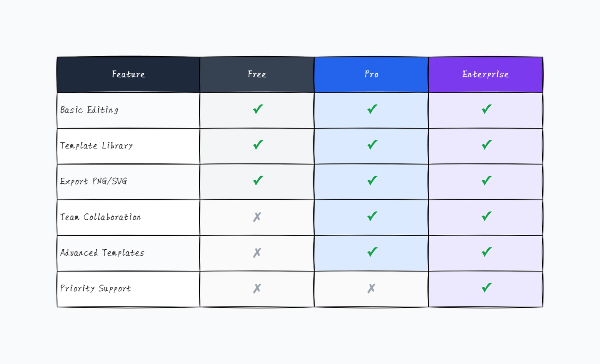Click the Team Collaboration feature label

(100, 217)
